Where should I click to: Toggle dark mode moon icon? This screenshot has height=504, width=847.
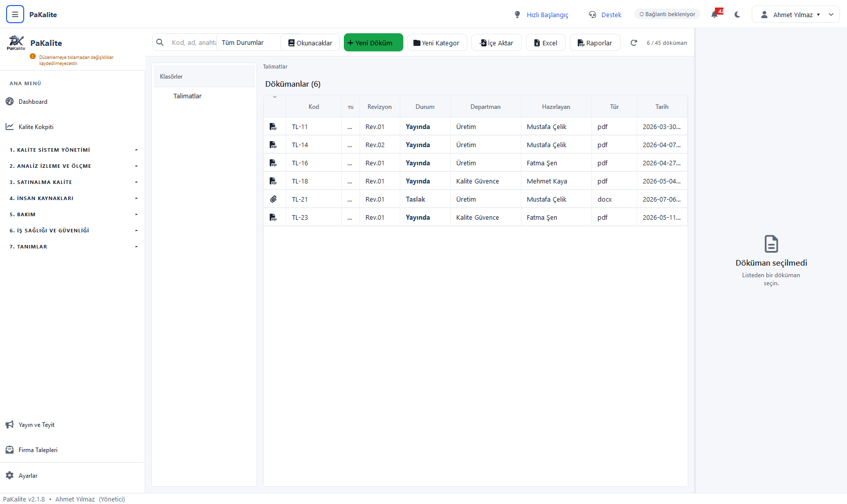[737, 15]
